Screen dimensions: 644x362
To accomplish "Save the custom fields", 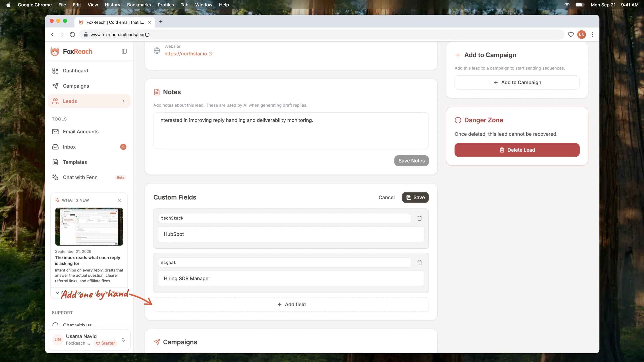I will click(415, 198).
